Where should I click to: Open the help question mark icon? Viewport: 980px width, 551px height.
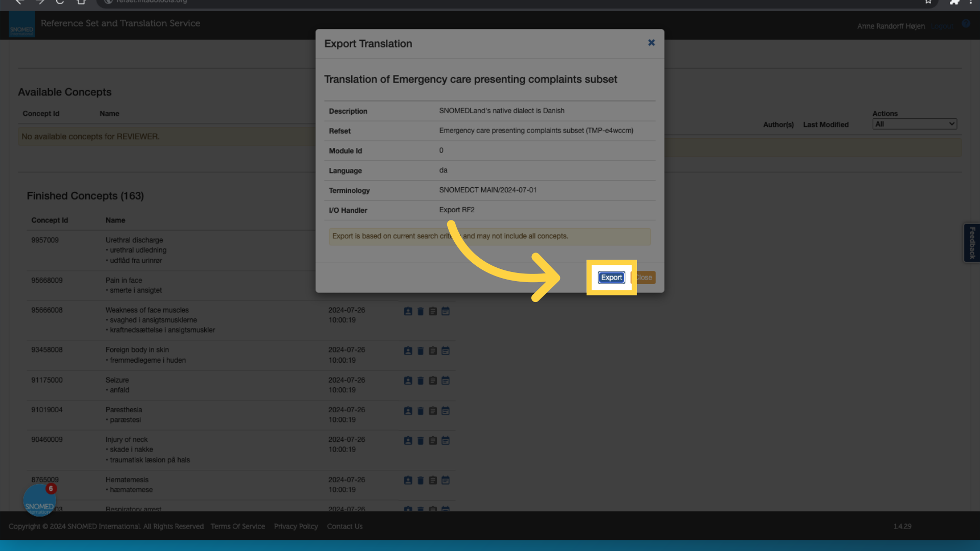966,23
